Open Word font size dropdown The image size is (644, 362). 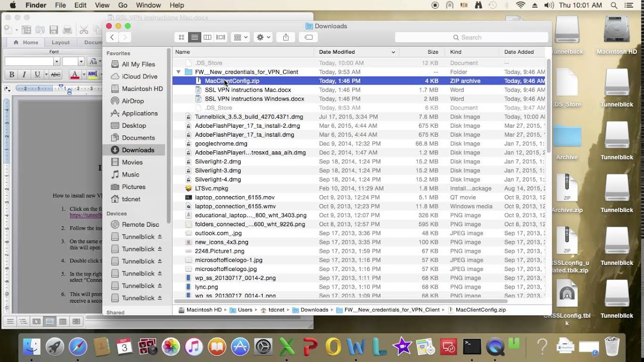tap(80, 61)
